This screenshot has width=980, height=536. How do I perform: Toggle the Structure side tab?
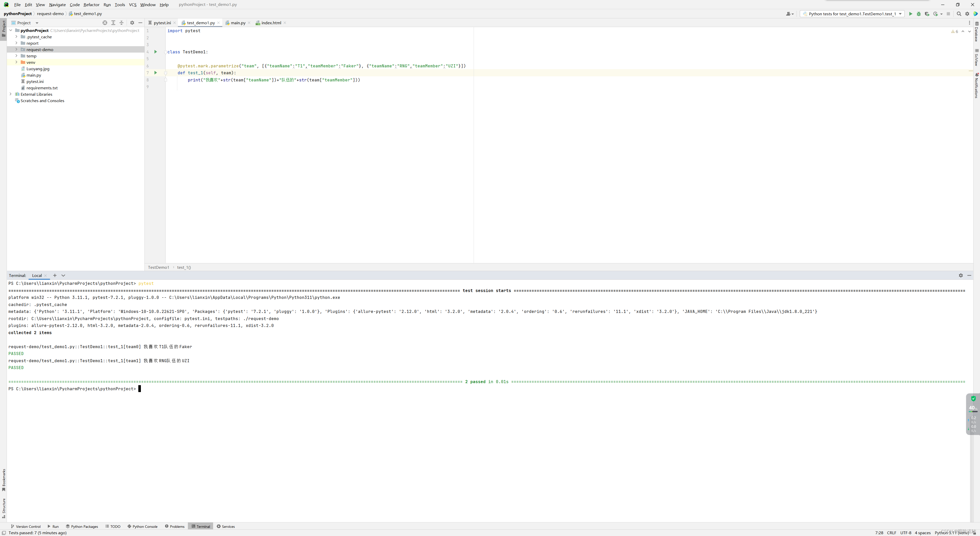(x=3, y=508)
